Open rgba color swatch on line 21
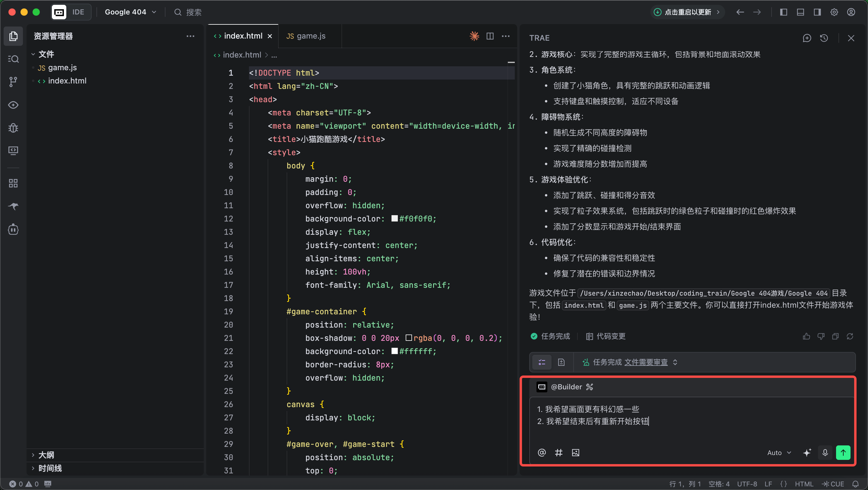868x490 pixels. [408, 338]
